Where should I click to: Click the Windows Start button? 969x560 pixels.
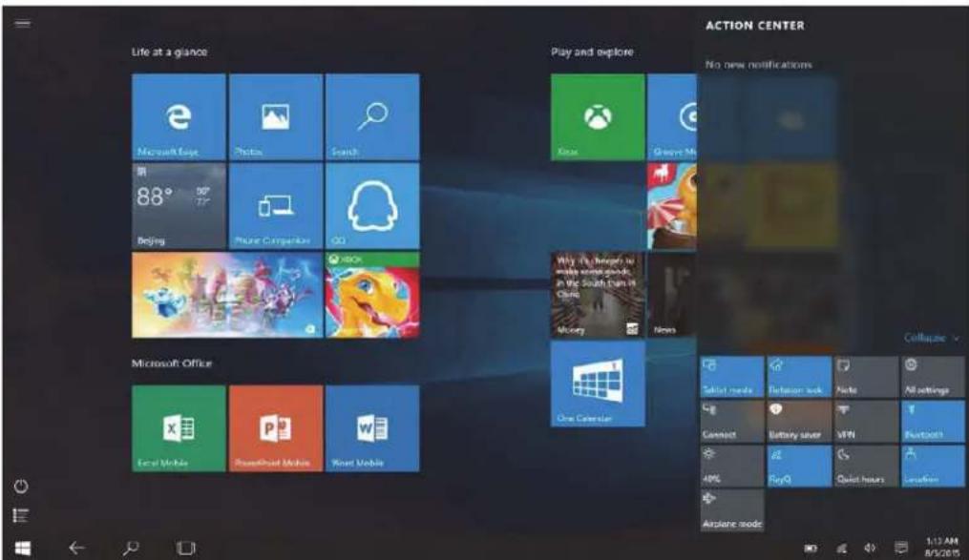tap(23, 548)
